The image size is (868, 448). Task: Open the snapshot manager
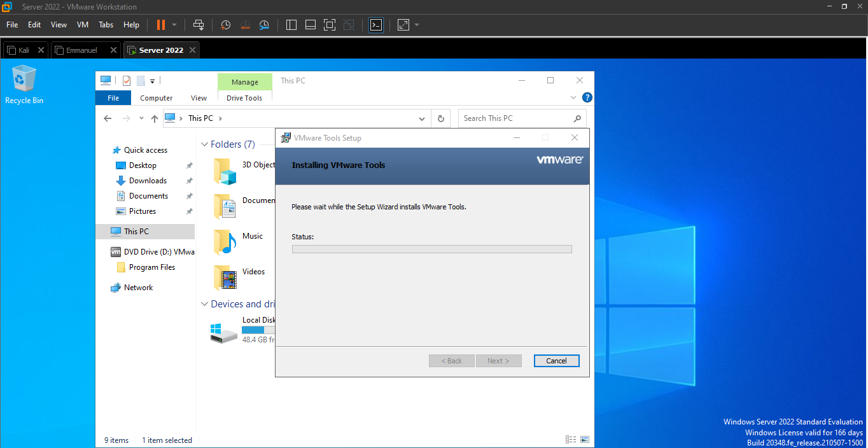click(x=264, y=25)
